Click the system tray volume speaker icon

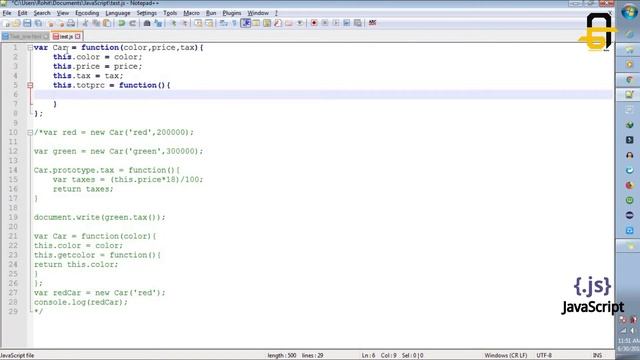click(633, 331)
